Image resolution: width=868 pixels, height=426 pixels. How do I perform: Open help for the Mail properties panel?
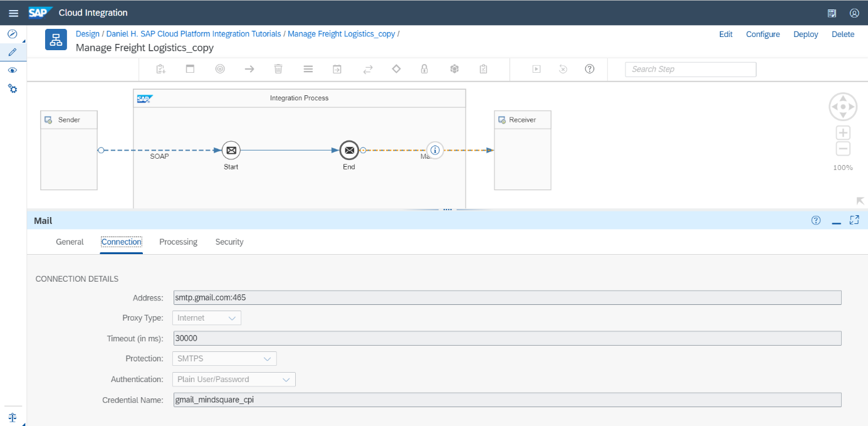click(x=816, y=220)
